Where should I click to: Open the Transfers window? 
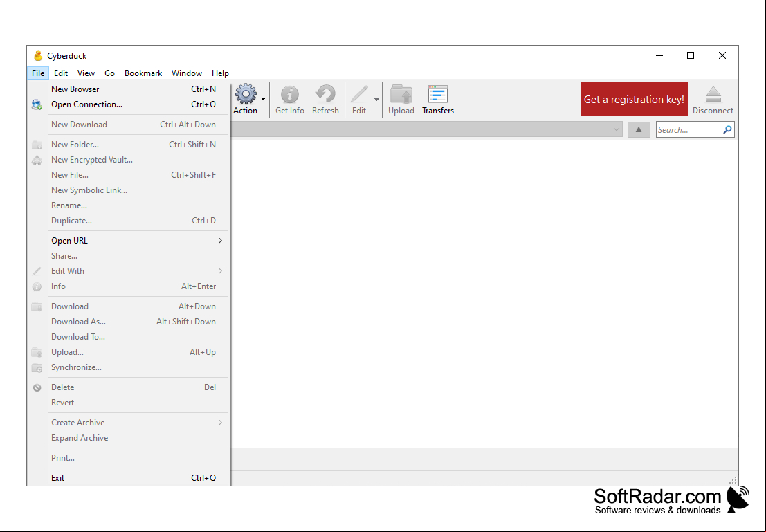(438, 100)
